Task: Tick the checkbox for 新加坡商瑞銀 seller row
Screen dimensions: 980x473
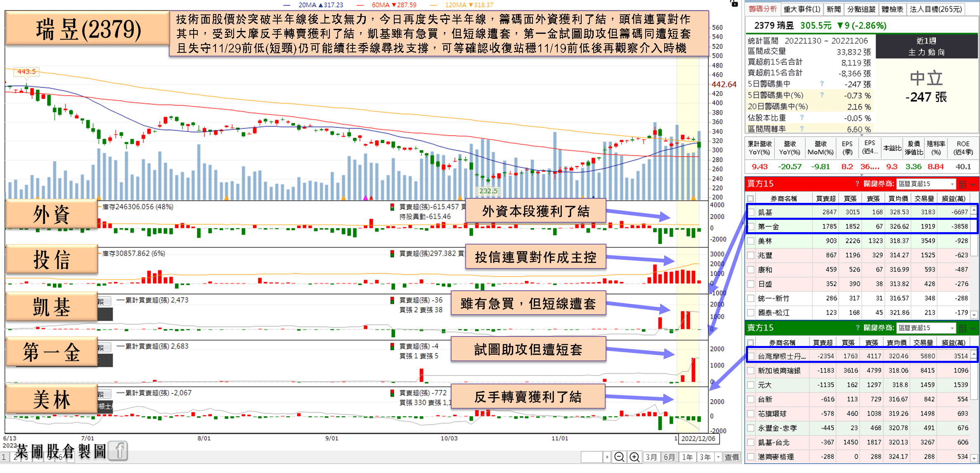Action: point(751,371)
